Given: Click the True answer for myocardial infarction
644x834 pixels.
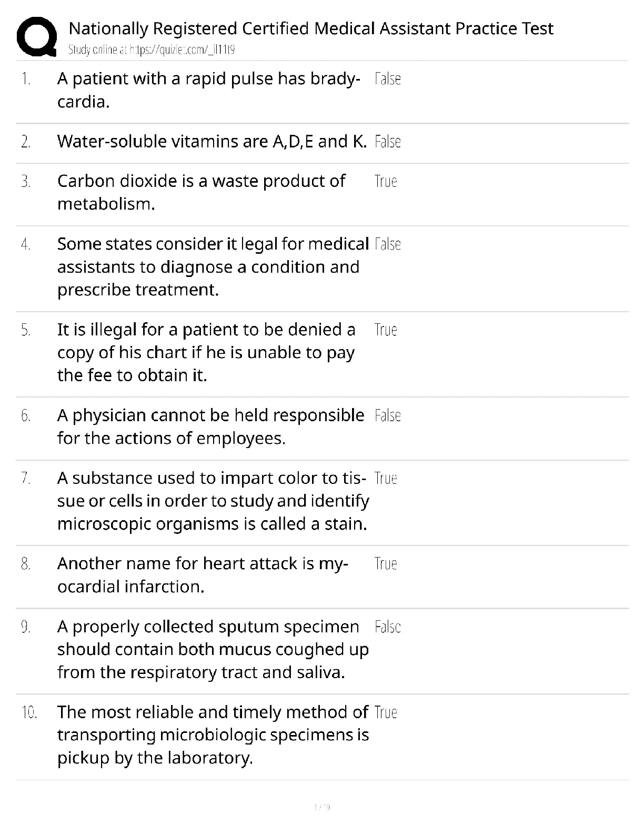Looking at the screenshot, I should [x=386, y=564].
